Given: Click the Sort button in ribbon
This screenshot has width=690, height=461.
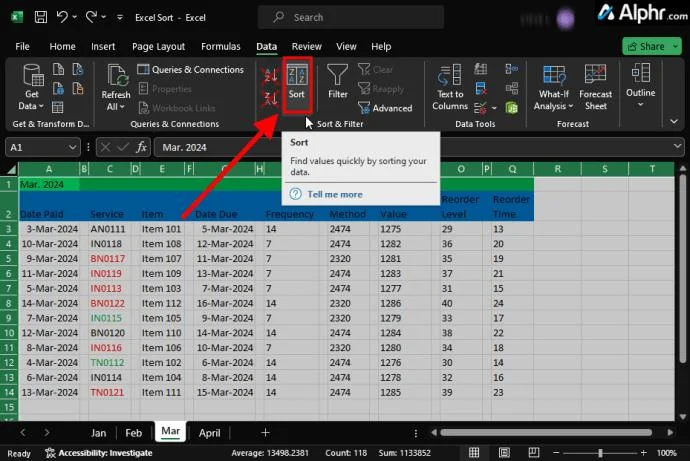Looking at the screenshot, I should tap(297, 82).
